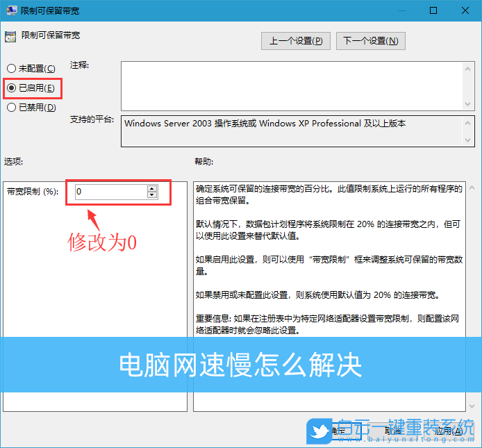The height and width of the screenshot is (448, 482).
Task: Increase bandwidth limit with spinner up arrow
Action: tap(152, 188)
